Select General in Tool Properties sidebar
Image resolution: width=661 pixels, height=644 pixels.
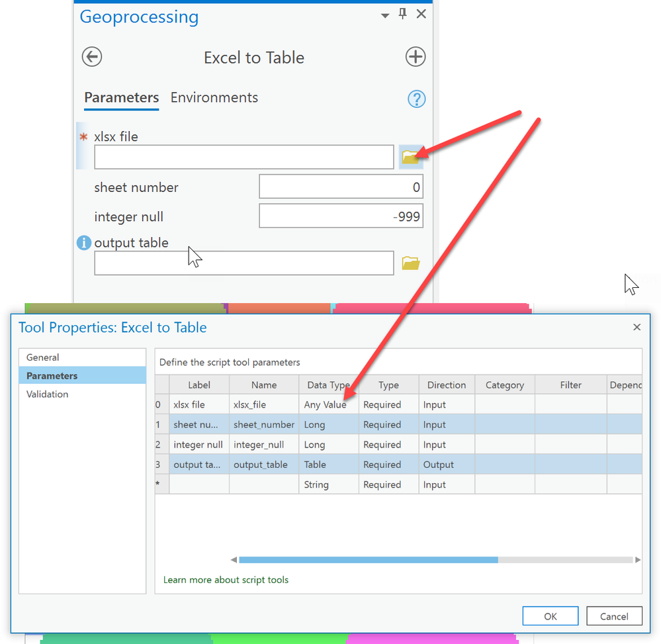(x=82, y=357)
